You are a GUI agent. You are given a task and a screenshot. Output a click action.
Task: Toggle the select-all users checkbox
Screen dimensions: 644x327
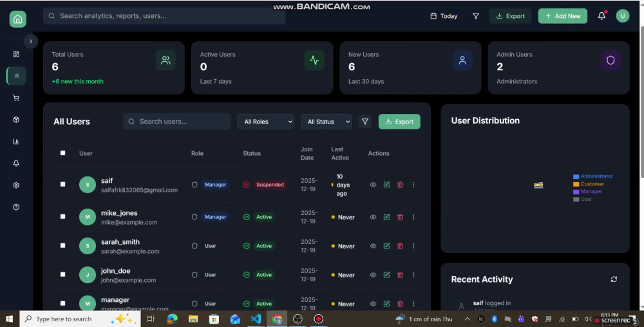(63, 153)
